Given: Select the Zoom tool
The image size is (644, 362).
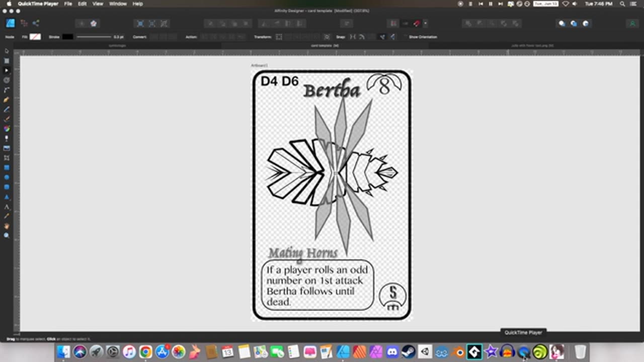Looking at the screenshot, I should pyautogui.click(x=7, y=235).
